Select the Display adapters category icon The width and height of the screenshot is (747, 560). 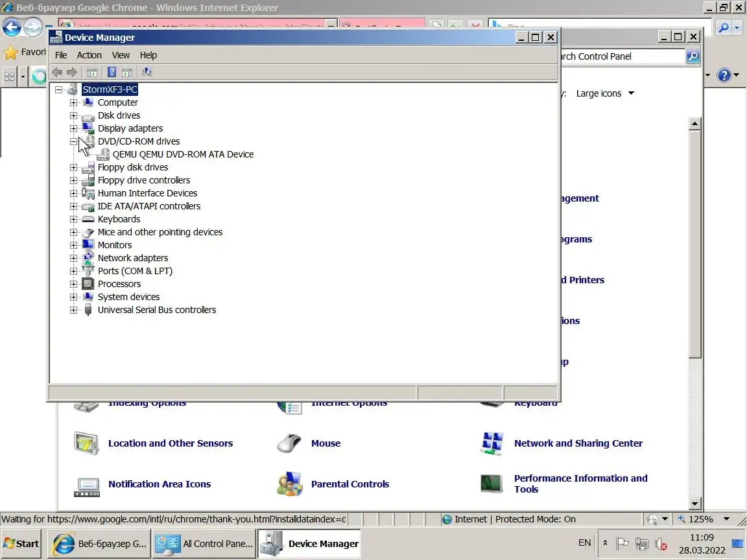tap(88, 128)
